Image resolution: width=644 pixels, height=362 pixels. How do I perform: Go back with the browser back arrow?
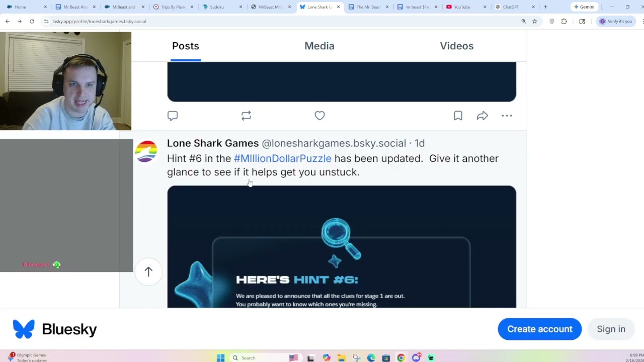8,21
